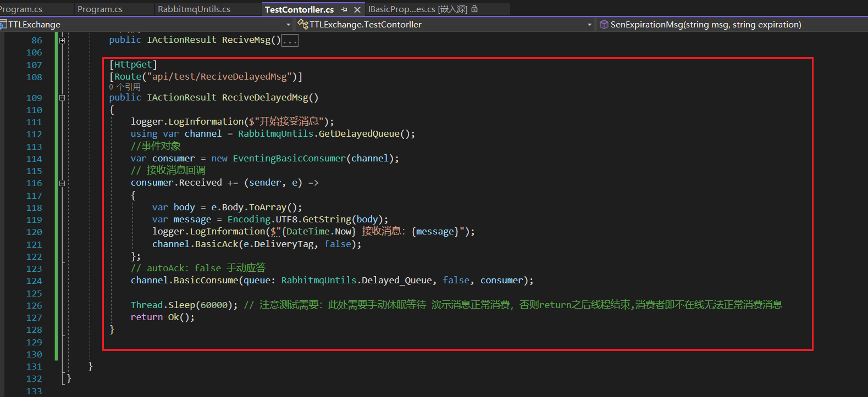Click the lock icon on IBasicProp tab

tap(475, 9)
